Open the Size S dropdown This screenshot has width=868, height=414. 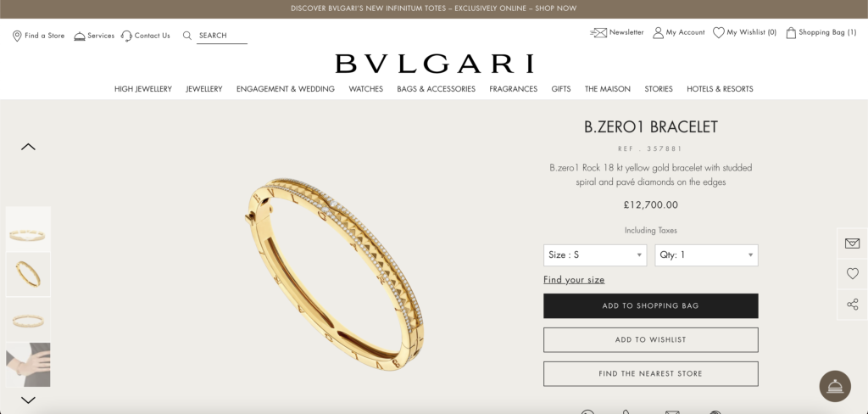595,255
